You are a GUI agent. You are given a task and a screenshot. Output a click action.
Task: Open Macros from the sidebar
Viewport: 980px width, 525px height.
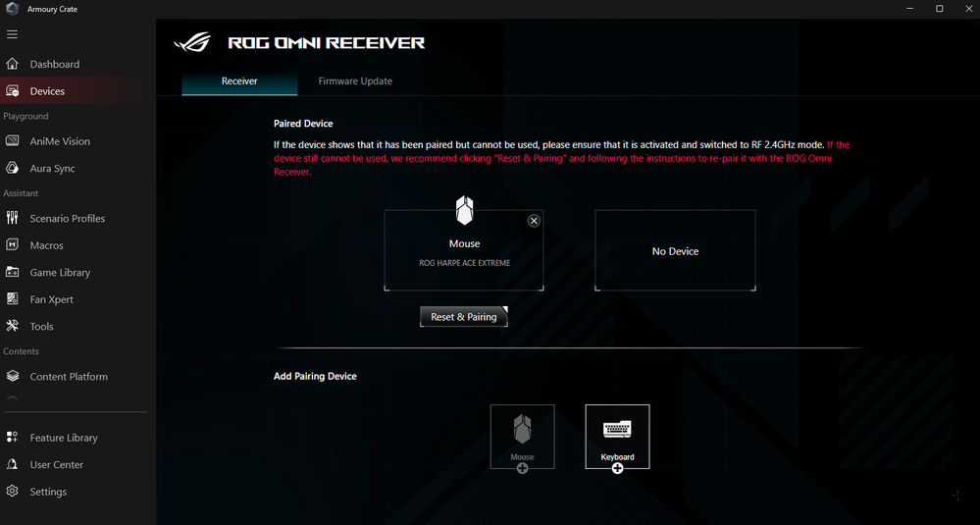(x=78, y=245)
